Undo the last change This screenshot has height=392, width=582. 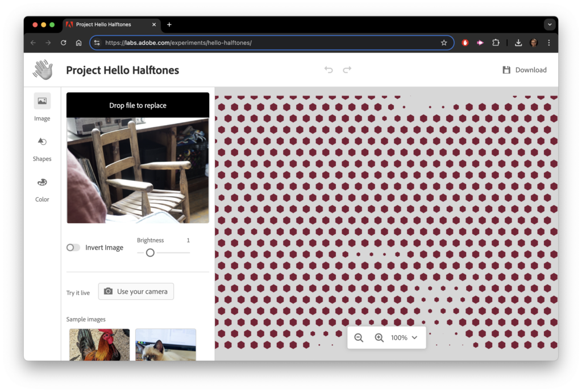pyautogui.click(x=328, y=69)
